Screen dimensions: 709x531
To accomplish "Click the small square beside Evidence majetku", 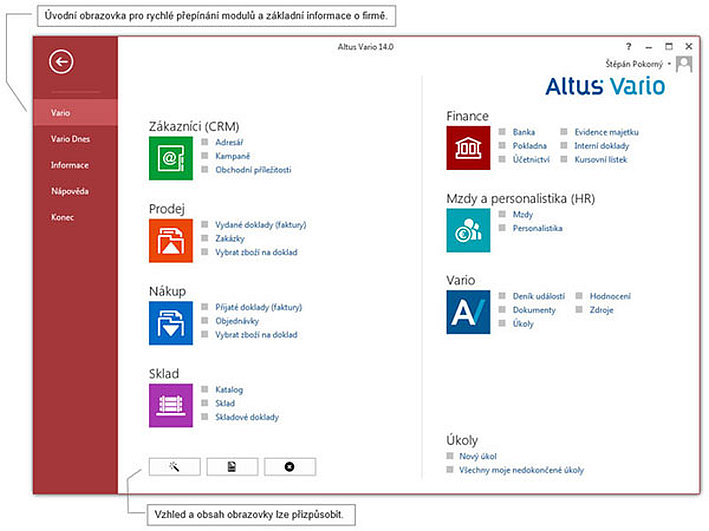I will [564, 132].
